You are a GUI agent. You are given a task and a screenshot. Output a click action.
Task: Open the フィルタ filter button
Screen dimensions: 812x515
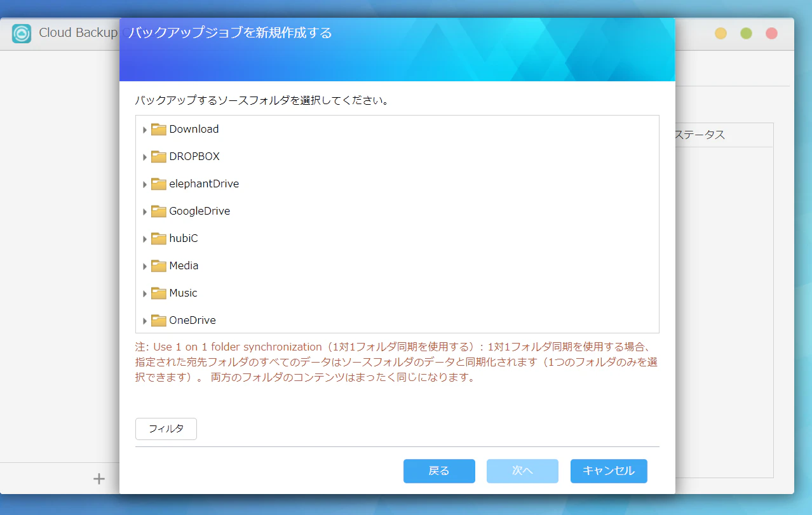coord(166,429)
